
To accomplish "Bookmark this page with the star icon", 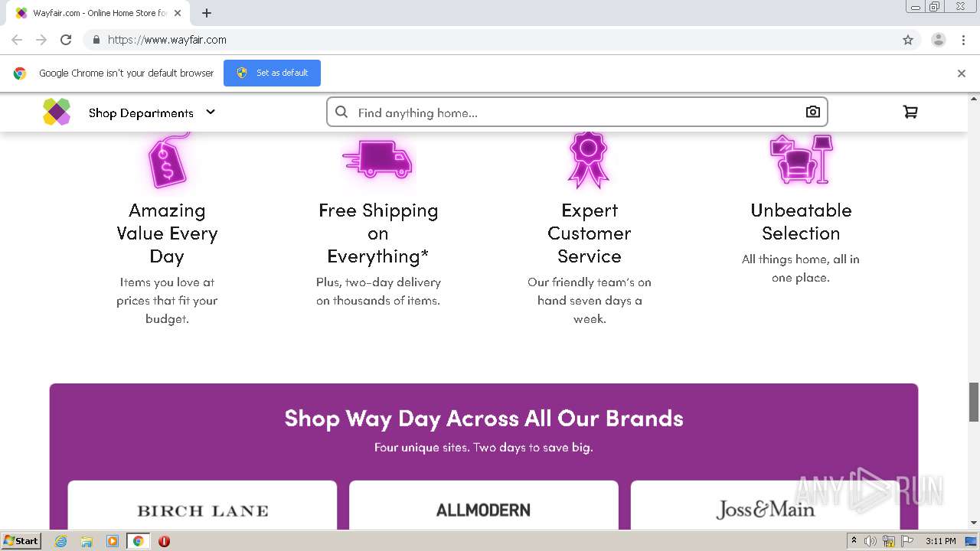I will coord(908,40).
